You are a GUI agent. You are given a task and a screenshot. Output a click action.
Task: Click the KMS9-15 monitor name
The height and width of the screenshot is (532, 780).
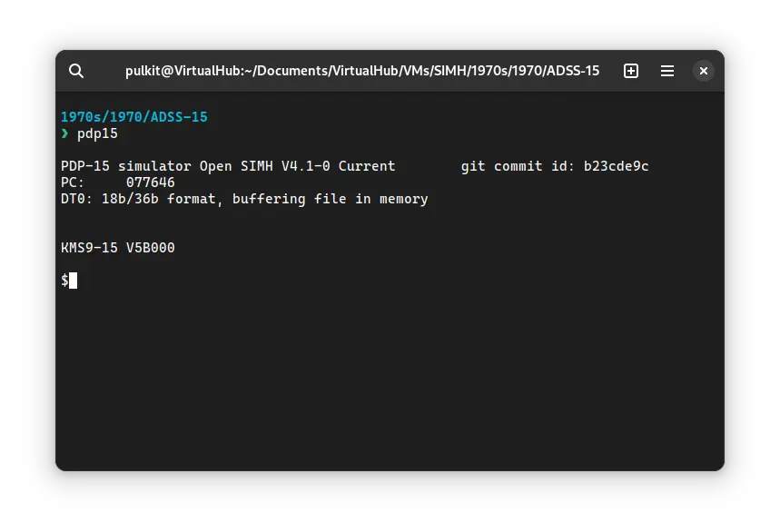click(x=89, y=247)
